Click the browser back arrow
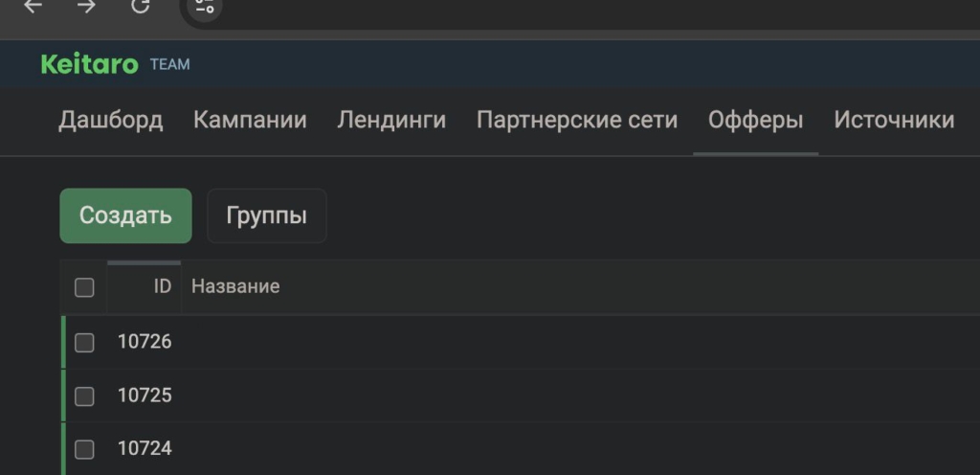Screen dimensions: 980x475 [x=33, y=6]
